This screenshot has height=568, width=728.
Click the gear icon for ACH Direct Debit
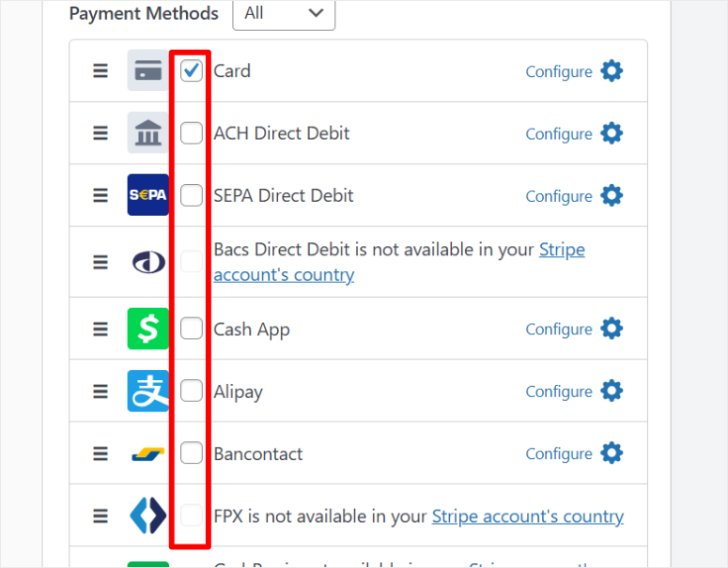tap(612, 133)
